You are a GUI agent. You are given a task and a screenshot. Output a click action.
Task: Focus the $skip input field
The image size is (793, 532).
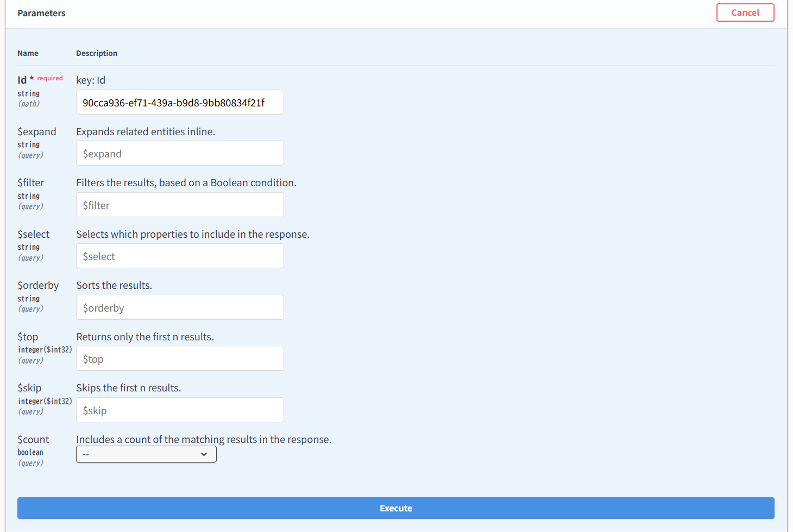click(x=180, y=410)
